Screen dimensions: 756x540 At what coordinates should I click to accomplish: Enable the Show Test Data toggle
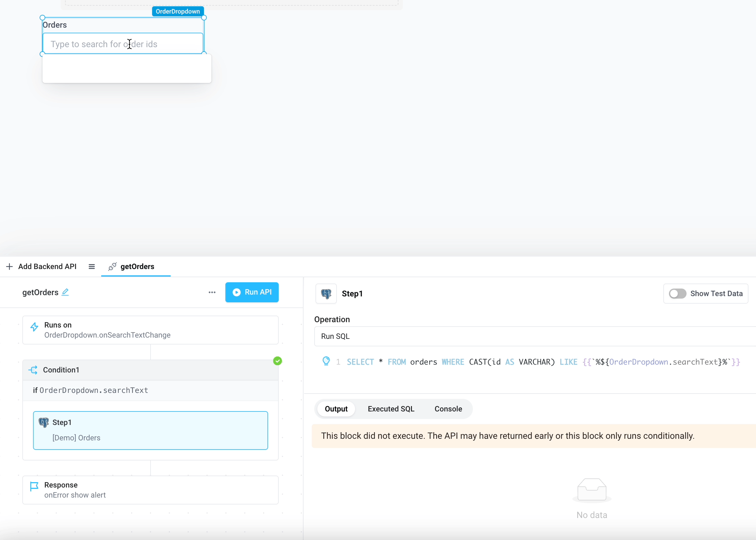click(677, 293)
